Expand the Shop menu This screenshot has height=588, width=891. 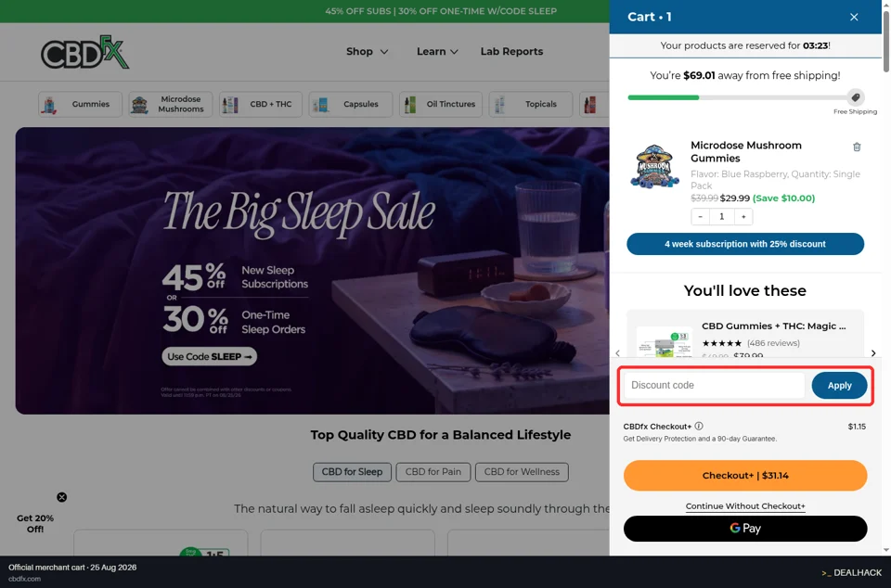pos(368,52)
